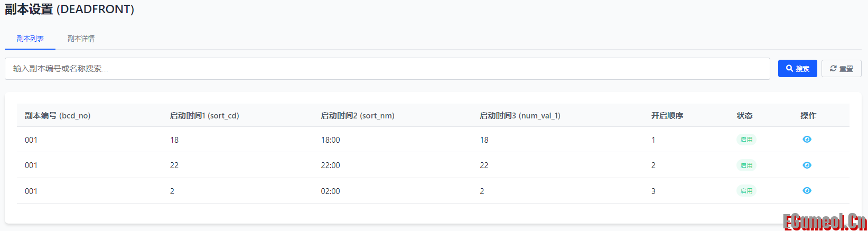Click the 重置 reset button

pyautogui.click(x=841, y=69)
